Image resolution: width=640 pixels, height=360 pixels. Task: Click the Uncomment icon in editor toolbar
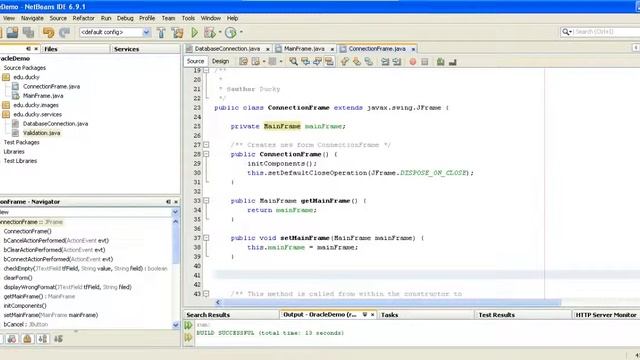pos(452,62)
